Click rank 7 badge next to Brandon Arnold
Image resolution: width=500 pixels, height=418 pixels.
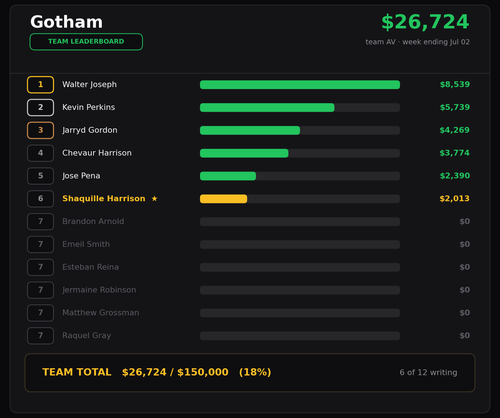(40, 222)
